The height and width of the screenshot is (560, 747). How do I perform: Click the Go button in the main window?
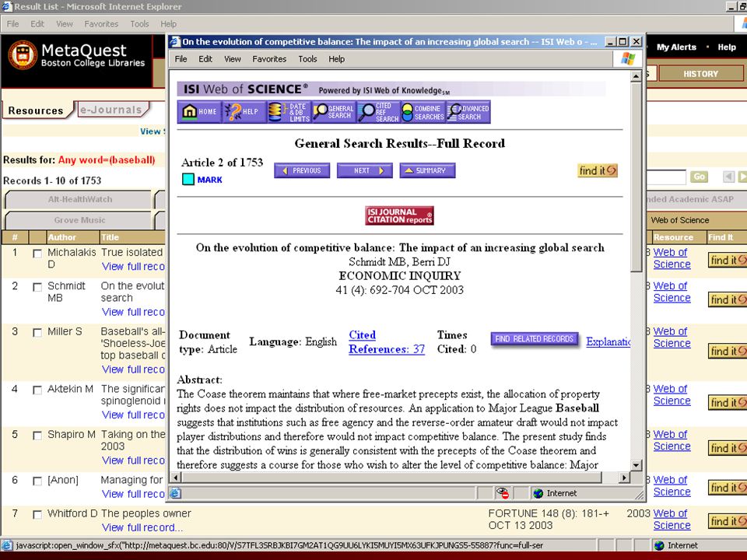(699, 177)
